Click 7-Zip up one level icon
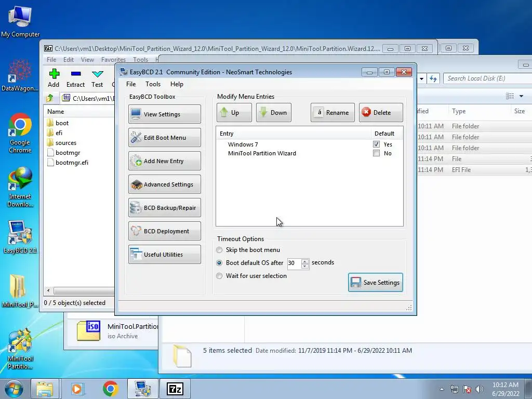This screenshot has height=399, width=532. click(x=49, y=98)
